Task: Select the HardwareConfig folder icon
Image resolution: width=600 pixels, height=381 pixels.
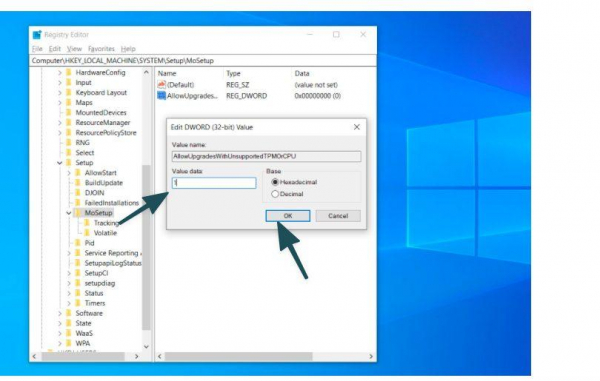Action: click(x=69, y=73)
